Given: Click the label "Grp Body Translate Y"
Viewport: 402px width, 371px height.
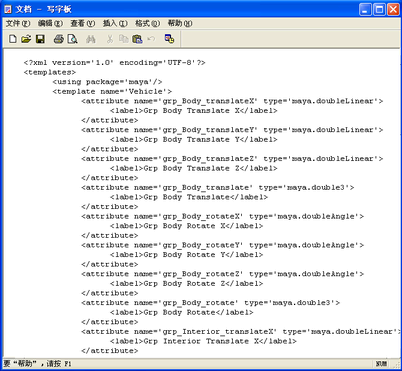Looking at the screenshot, I should click(191, 140).
